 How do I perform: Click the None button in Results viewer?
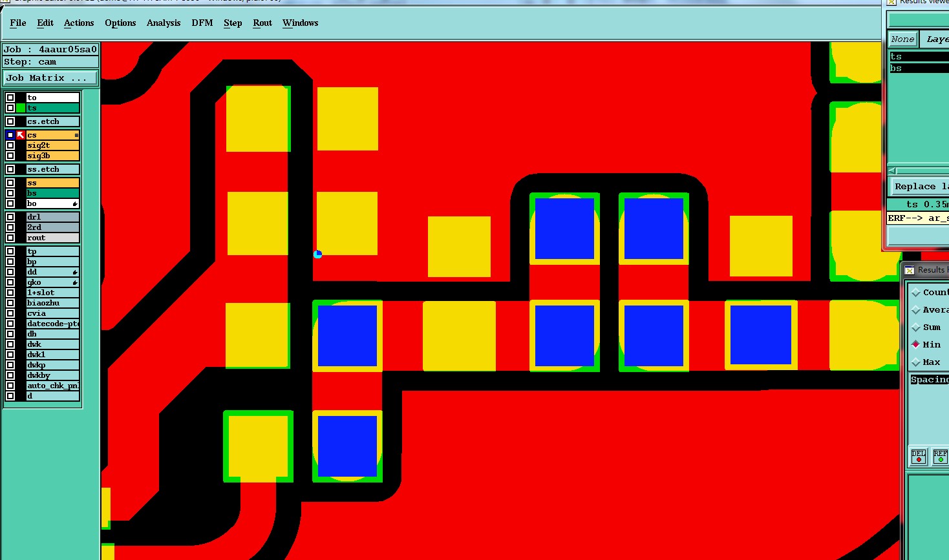click(902, 39)
